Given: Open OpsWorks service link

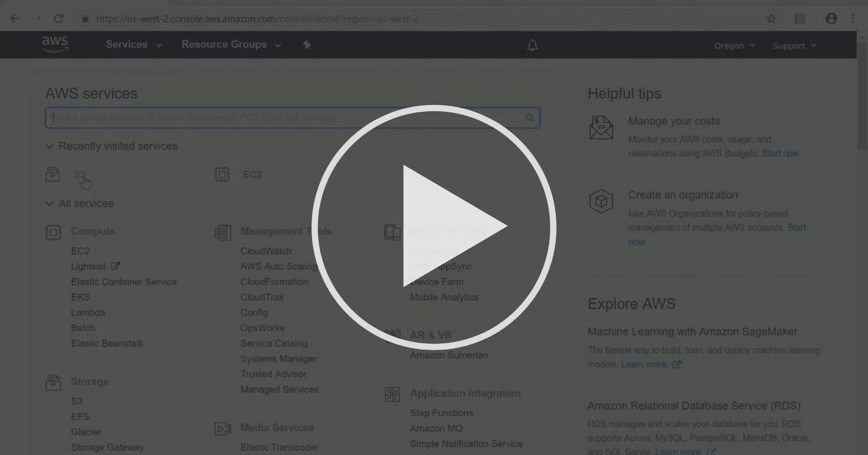Looking at the screenshot, I should [x=262, y=328].
